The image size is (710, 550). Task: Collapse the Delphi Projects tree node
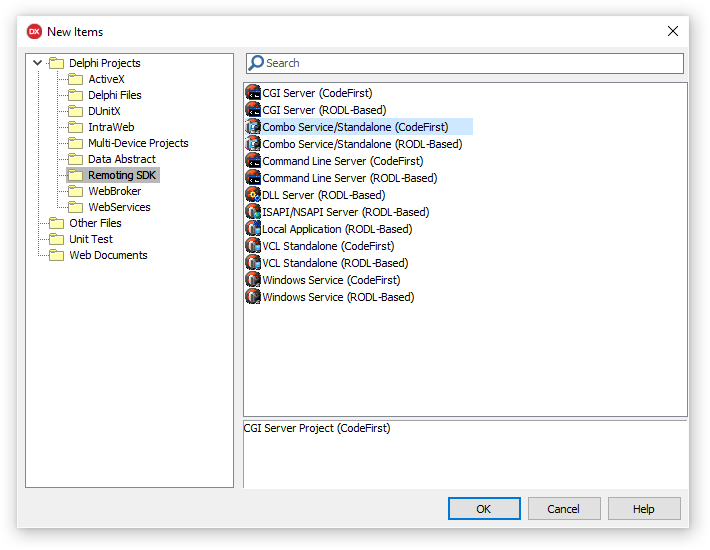point(38,63)
